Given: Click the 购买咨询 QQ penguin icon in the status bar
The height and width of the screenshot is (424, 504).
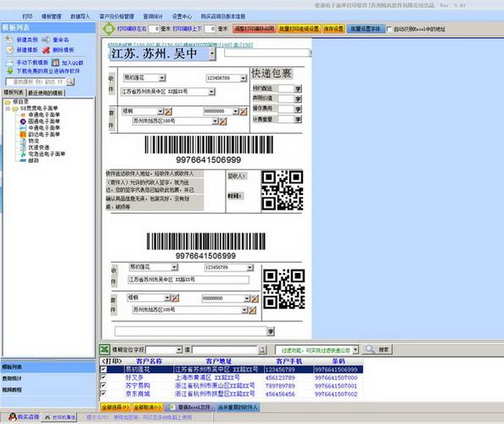Looking at the screenshot, I should [13, 417].
